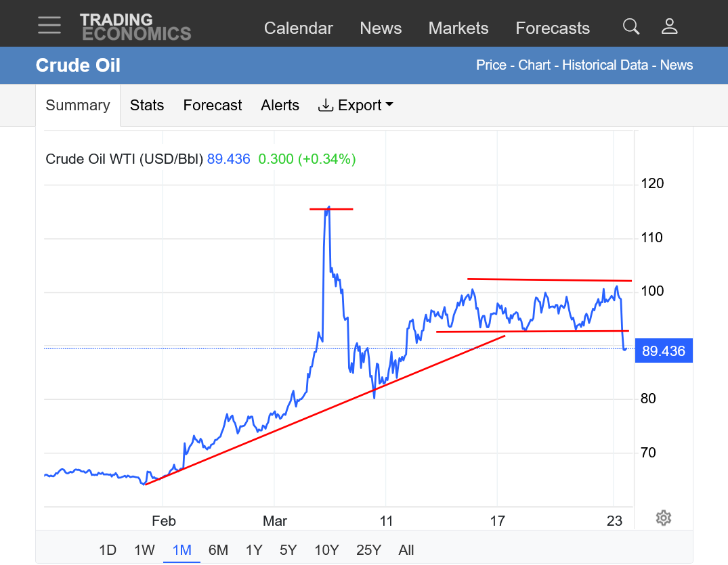Go to Markets in the navigation bar
The height and width of the screenshot is (565, 728).
click(458, 28)
